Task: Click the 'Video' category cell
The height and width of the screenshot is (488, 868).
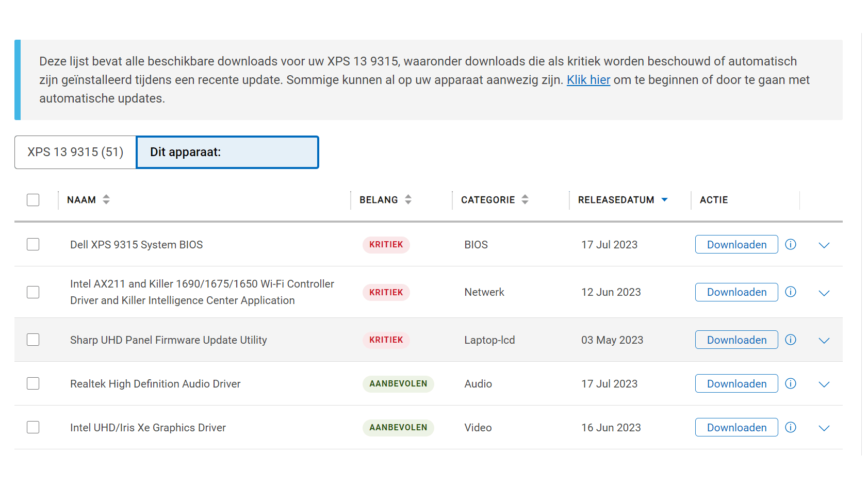Action: pyautogui.click(x=478, y=427)
